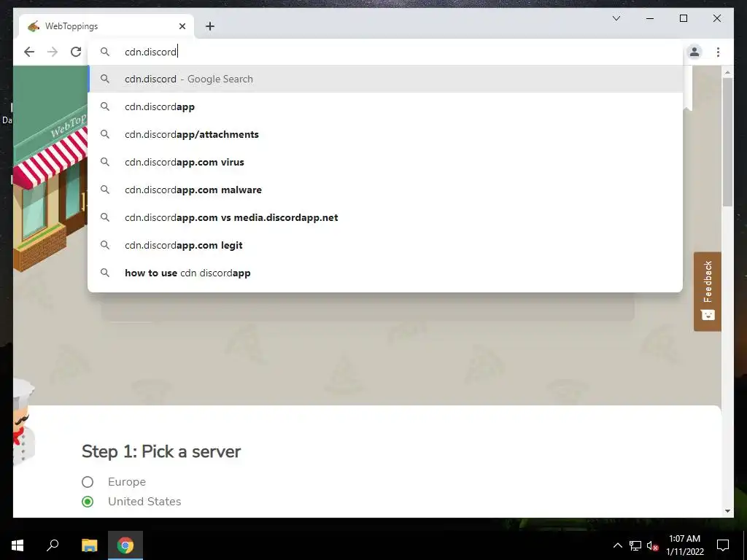Screen dimensions: 747x560
Task: Open the Windows Start menu
Action: point(18,545)
